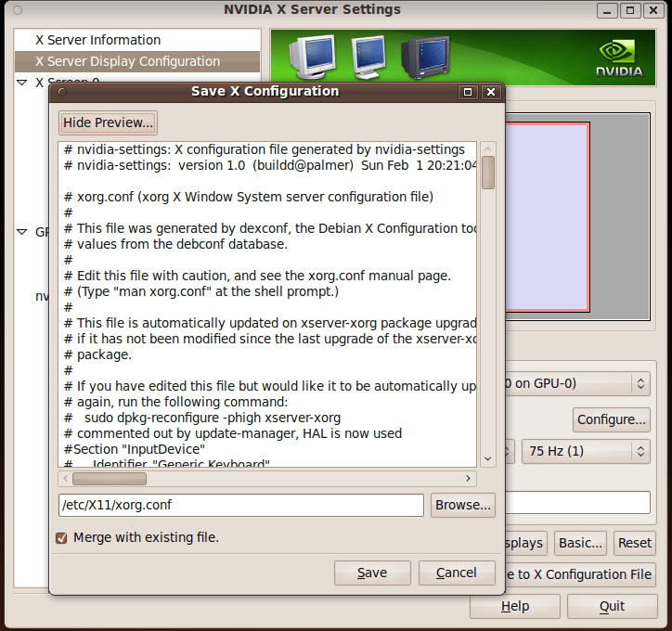
Task: Click the Hide Preview button
Action: (108, 122)
